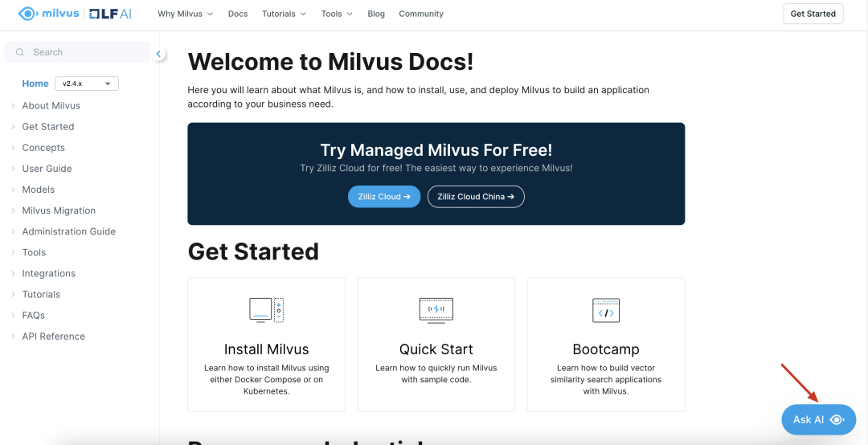This screenshot has height=445, width=868.
Task: Expand the Administration Guide section arrow
Action: coord(14,232)
